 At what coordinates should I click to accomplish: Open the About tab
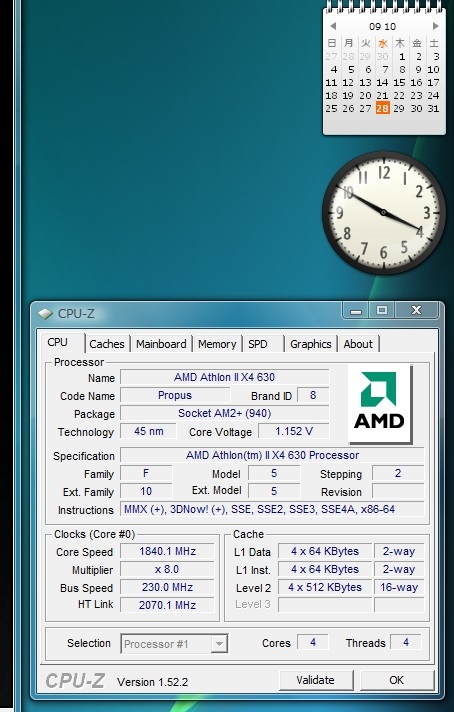coord(358,344)
